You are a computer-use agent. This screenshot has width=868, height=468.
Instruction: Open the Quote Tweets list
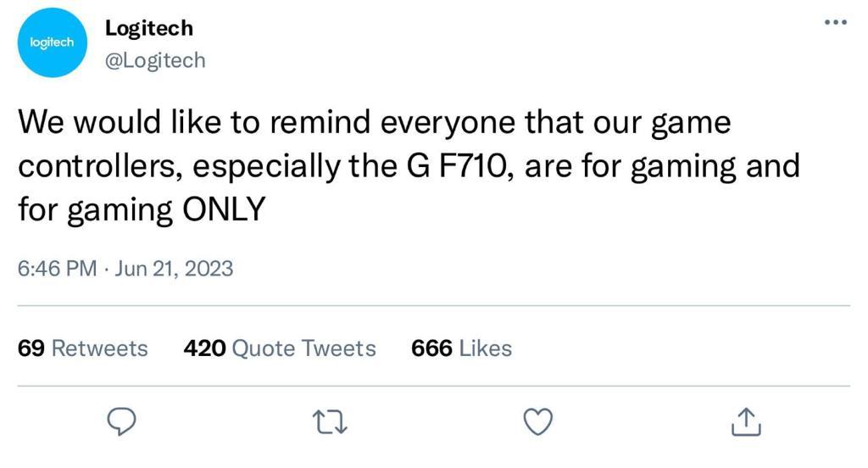pyautogui.click(x=303, y=348)
